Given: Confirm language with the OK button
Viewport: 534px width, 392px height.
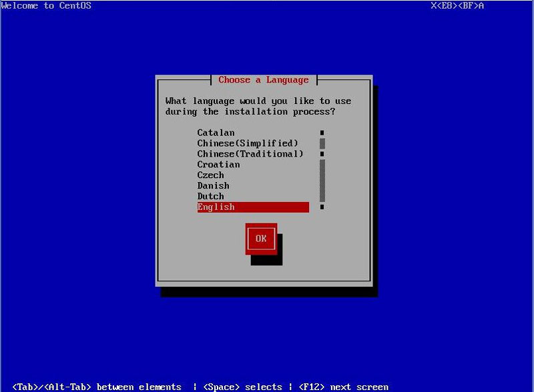Looking at the screenshot, I should (x=261, y=239).
